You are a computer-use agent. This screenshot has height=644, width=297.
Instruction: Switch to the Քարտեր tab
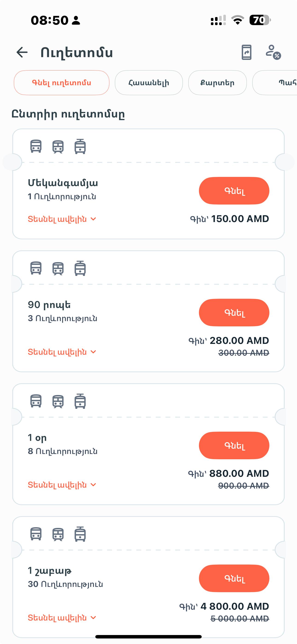(x=217, y=83)
